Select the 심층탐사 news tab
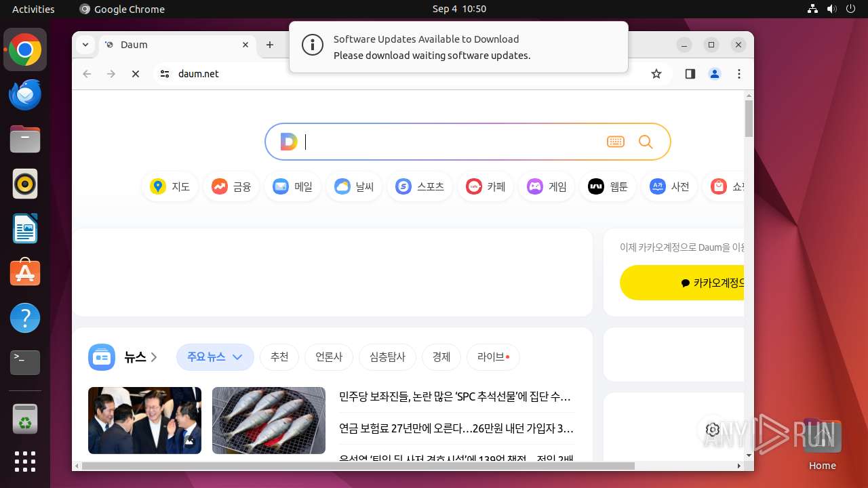This screenshot has width=868, height=488. click(387, 357)
